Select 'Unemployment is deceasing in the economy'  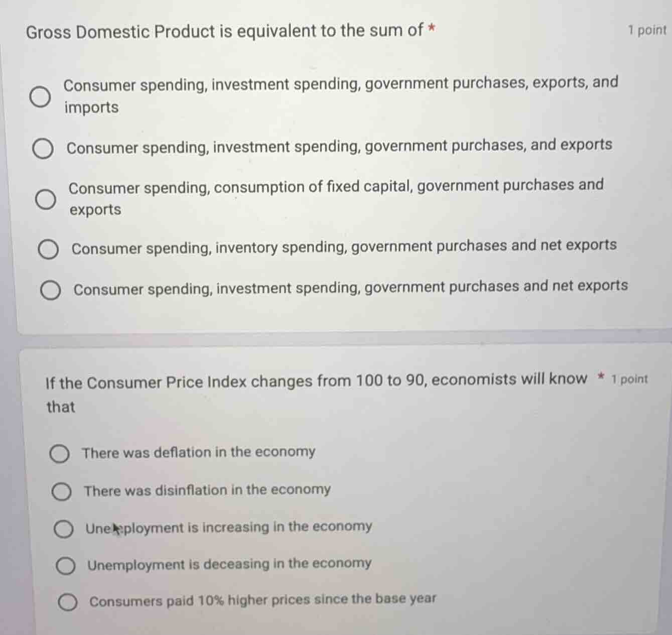(x=66, y=566)
